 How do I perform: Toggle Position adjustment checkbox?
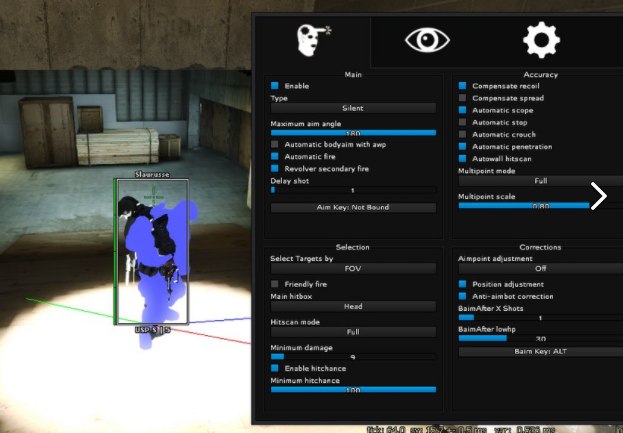pyautogui.click(x=462, y=284)
